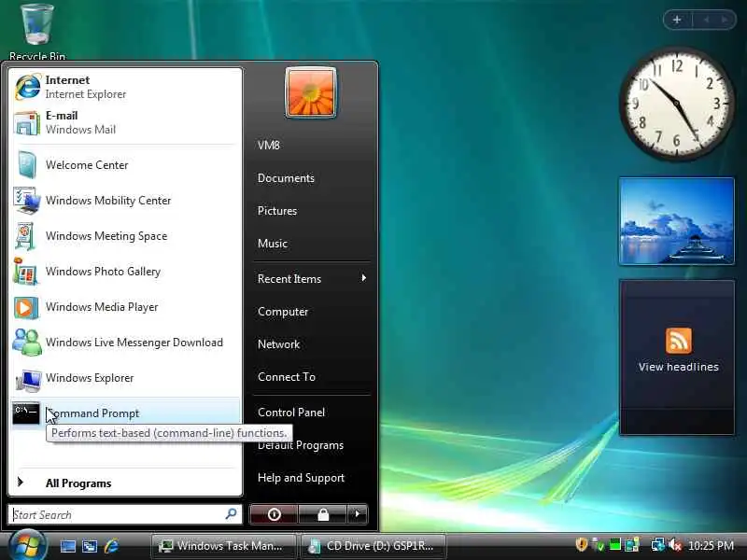Open the Music folder
The height and width of the screenshot is (560, 747).
pyautogui.click(x=273, y=244)
